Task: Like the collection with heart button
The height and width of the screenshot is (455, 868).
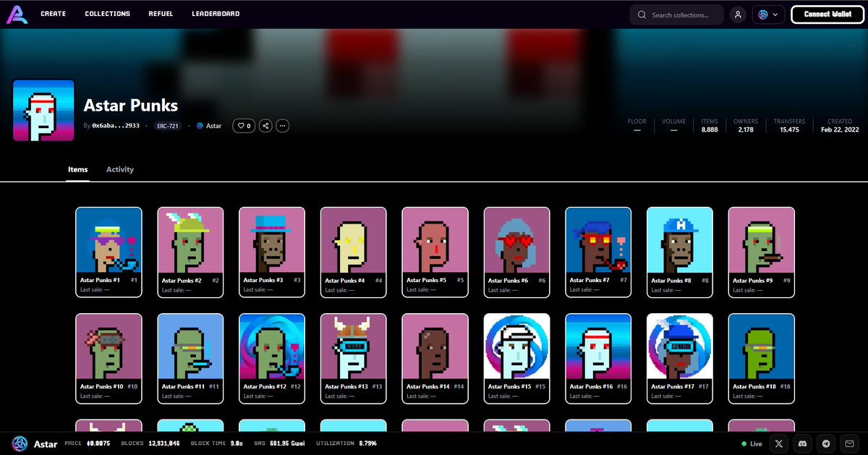Action: click(x=243, y=126)
